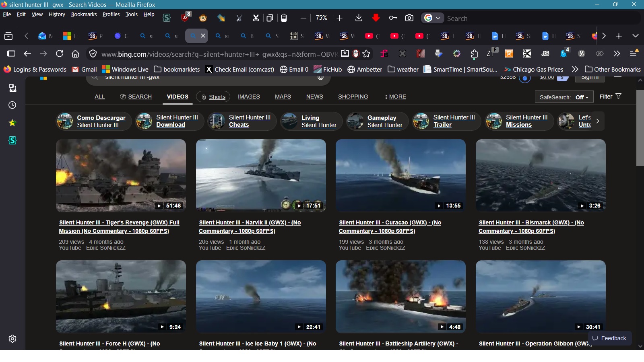
Task: Click the paste clipboard icon
Action: point(284,18)
